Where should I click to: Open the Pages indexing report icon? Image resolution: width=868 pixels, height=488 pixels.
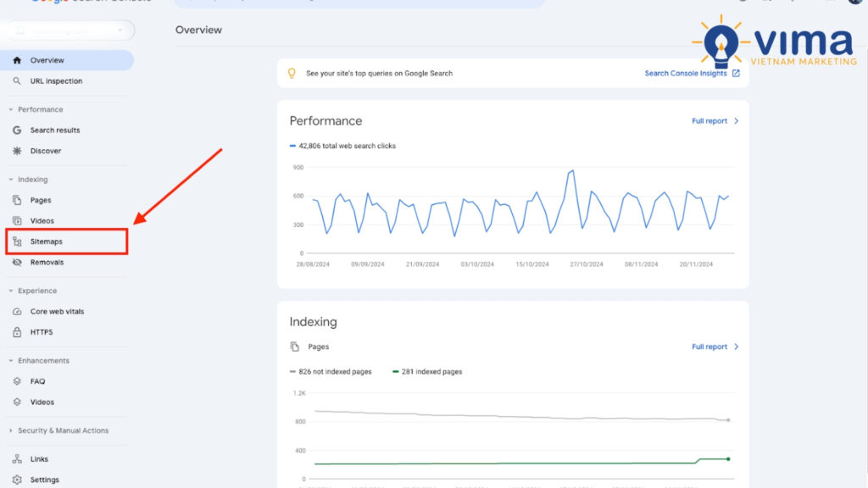(x=19, y=200)
